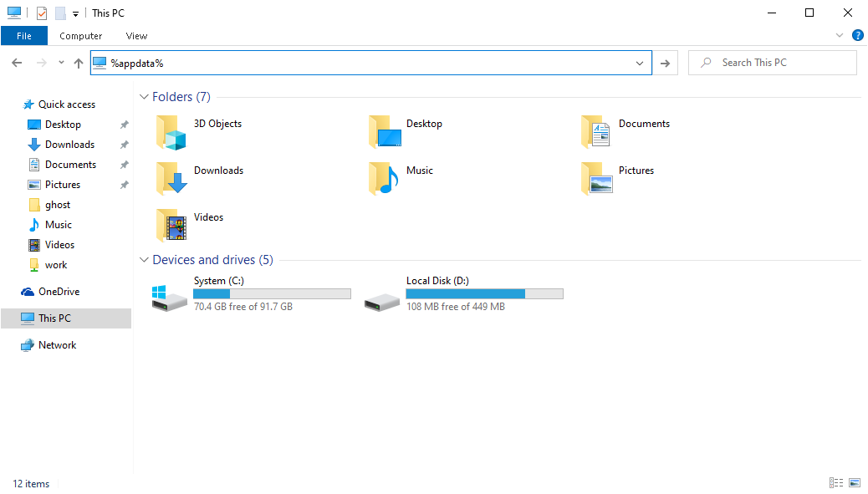Select the Music folder icon in Folders
868x494 pixels.
(384, 178)
